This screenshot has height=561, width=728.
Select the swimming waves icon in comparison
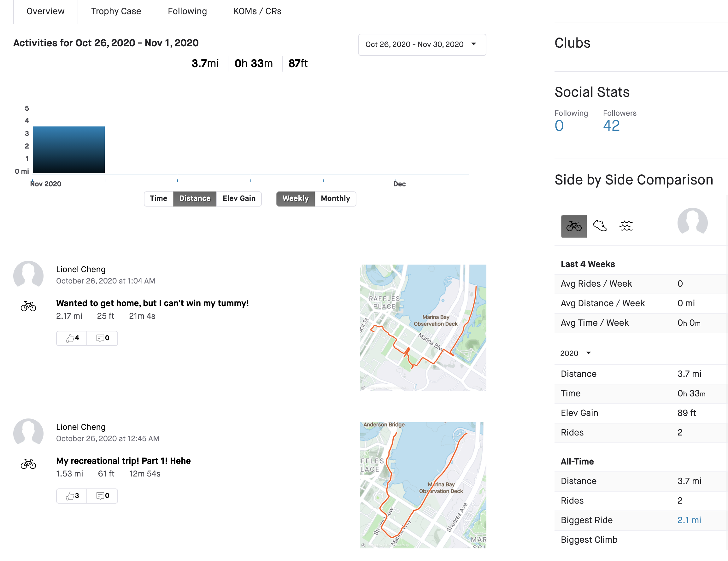coord(626,226)
